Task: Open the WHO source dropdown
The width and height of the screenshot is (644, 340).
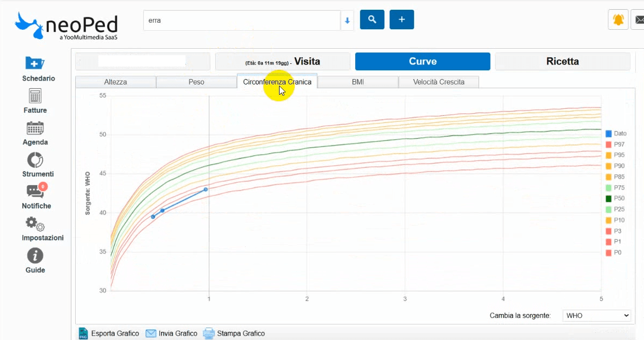Action: click(596, 315)
